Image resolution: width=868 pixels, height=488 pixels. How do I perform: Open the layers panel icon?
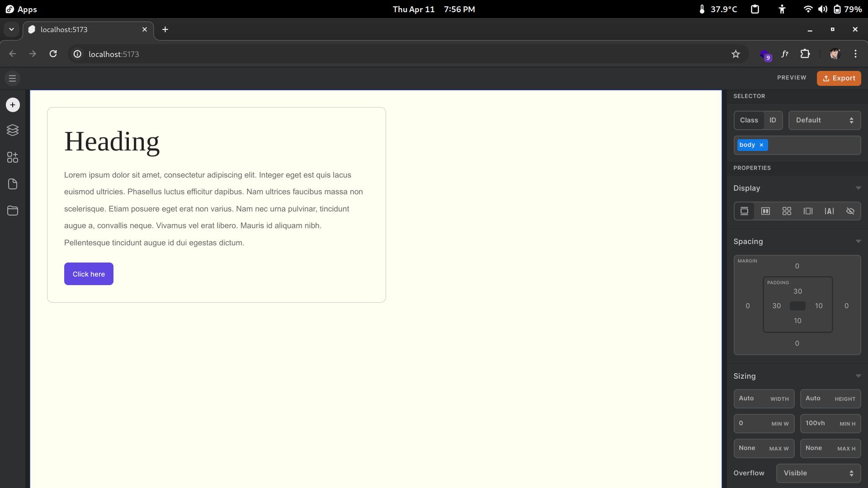pyautogui.click(x=13, y=130)
